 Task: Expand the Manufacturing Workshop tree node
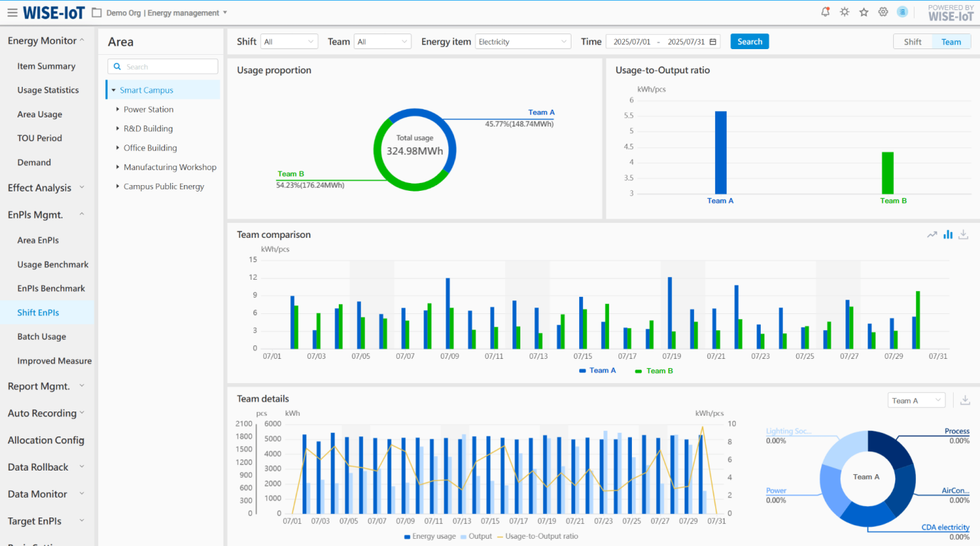pos(117,167)
